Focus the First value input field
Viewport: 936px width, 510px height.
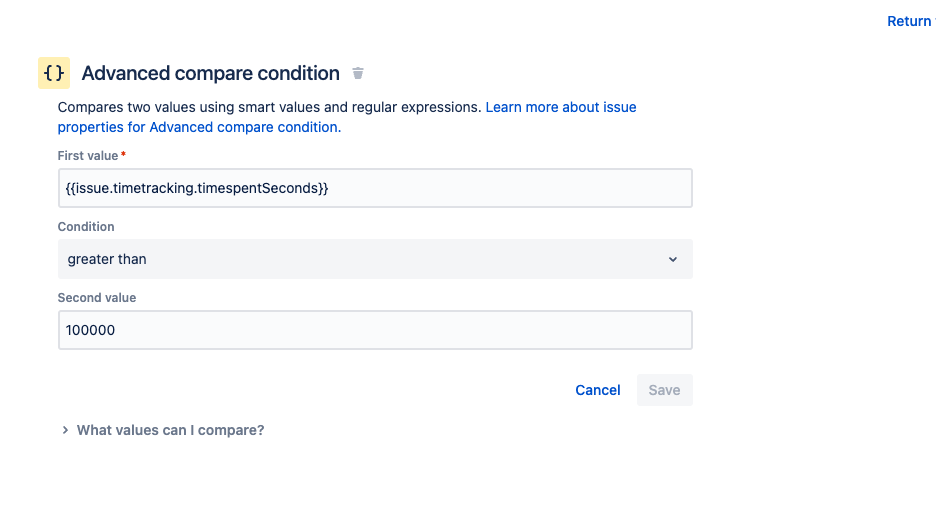[375, 188]
